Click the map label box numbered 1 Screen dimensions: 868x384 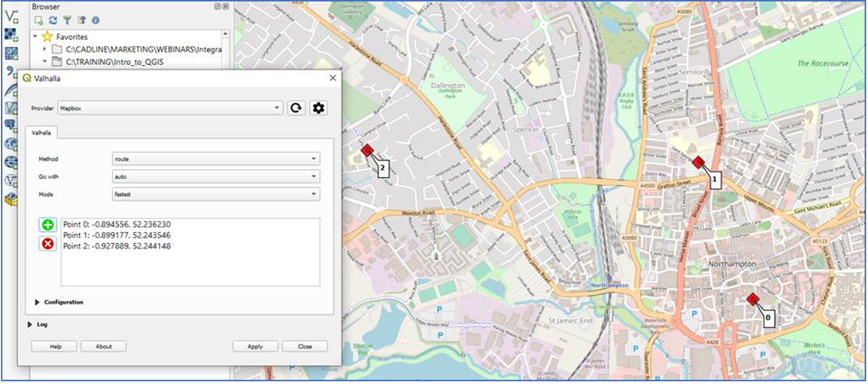(x=714, y=180)
